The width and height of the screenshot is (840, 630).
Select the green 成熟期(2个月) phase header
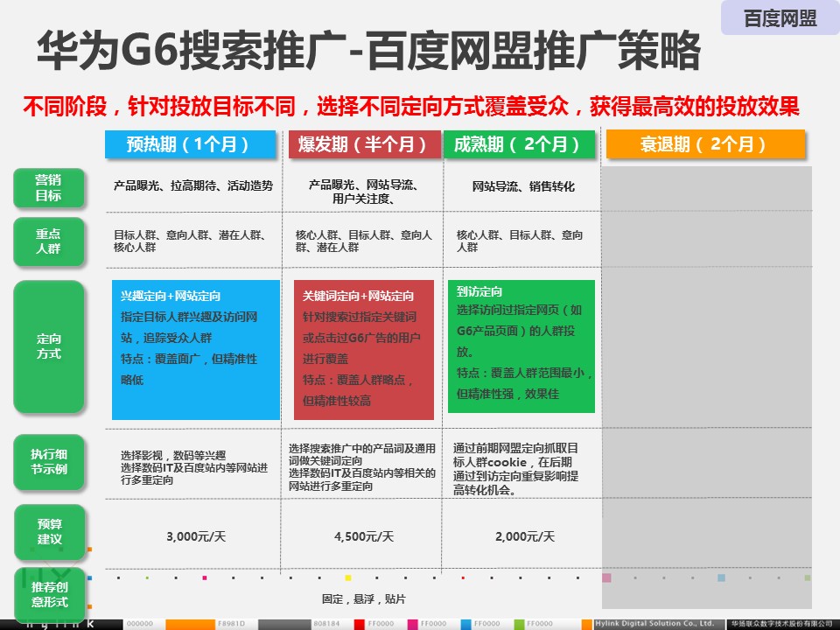tap(518, 144)
